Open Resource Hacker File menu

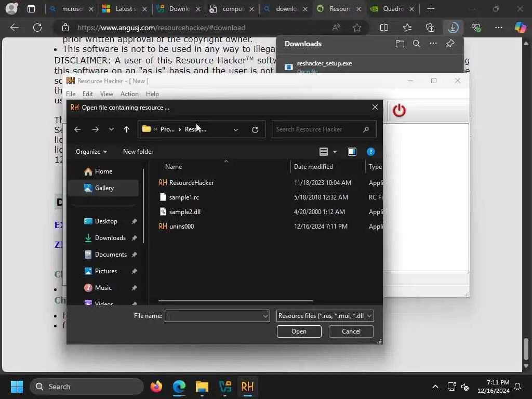pos(71,94)
